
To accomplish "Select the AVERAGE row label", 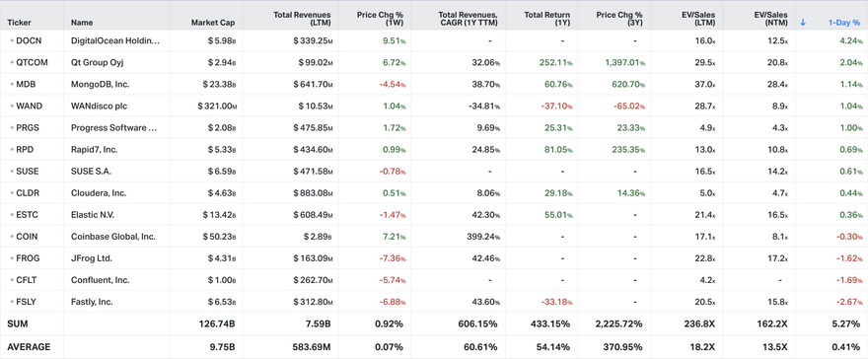I will (29, 347).
